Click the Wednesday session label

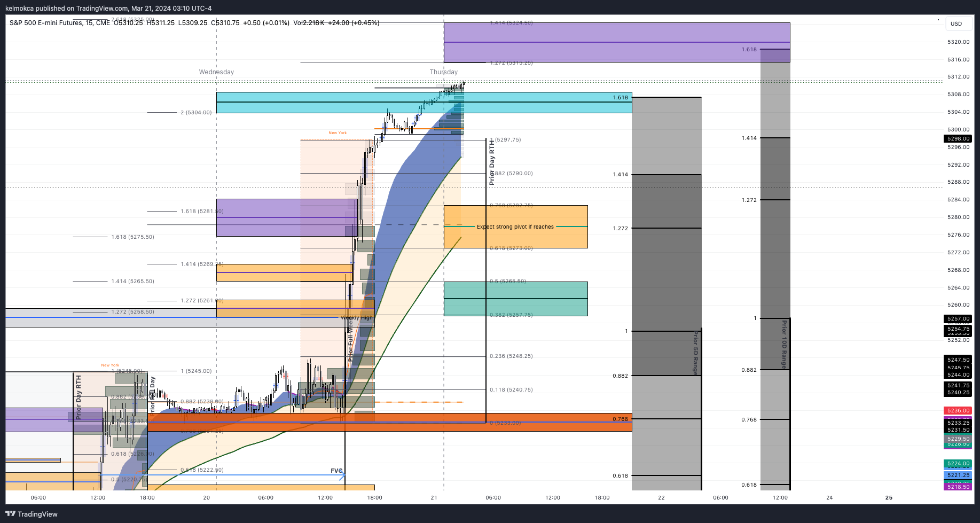click(x=216, y=72)
